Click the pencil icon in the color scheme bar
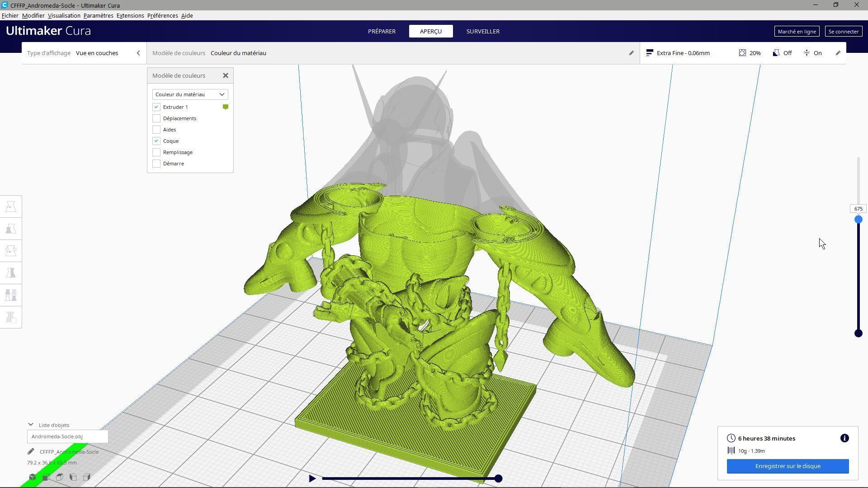 [x=631, y=53]
